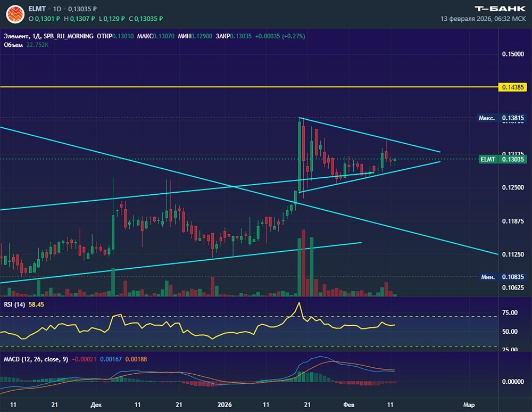Click the RSI value 58.45
The width and height of the screenshot is (532, 412).
pyautogui.click(x=36, y=304)
